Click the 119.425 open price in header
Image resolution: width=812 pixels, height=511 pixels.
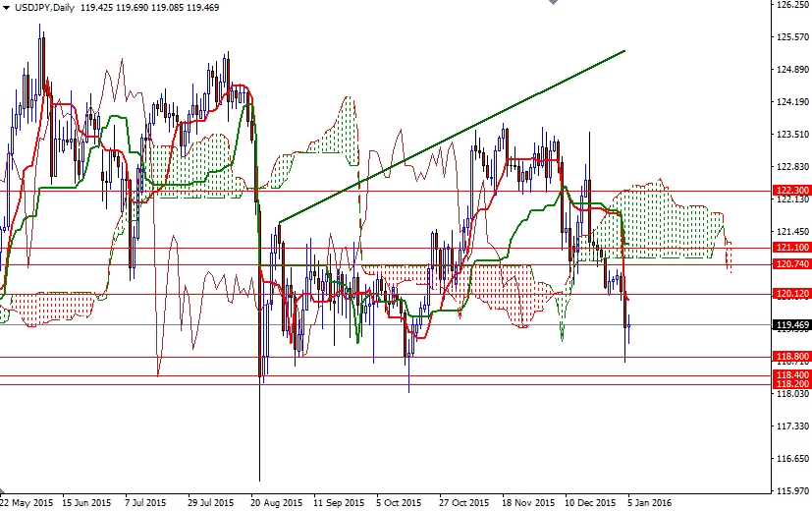97,8
